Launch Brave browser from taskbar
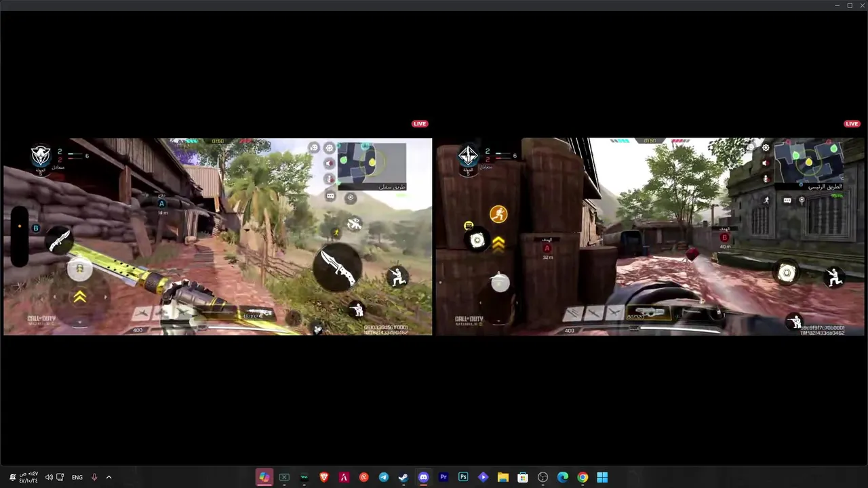Image resolution: width=868 pixels, height=488 pixels. click(x=324, y=477)
